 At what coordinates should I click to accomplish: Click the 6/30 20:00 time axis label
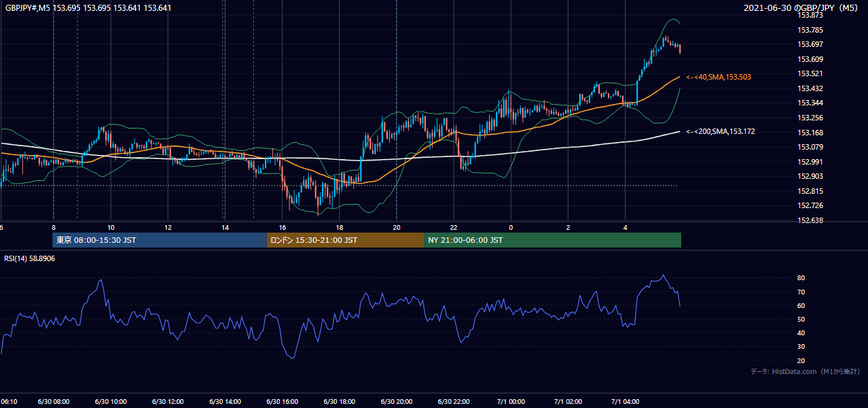point(397,402)
